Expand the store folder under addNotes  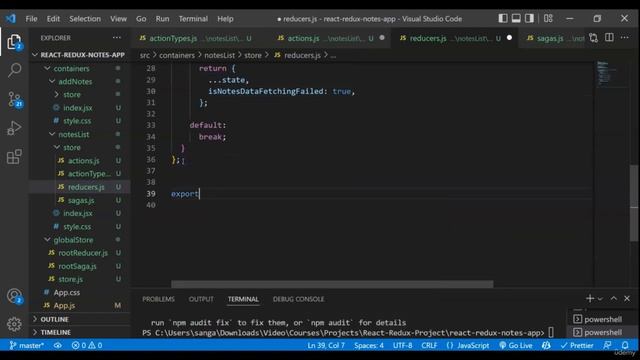[80, 94]
